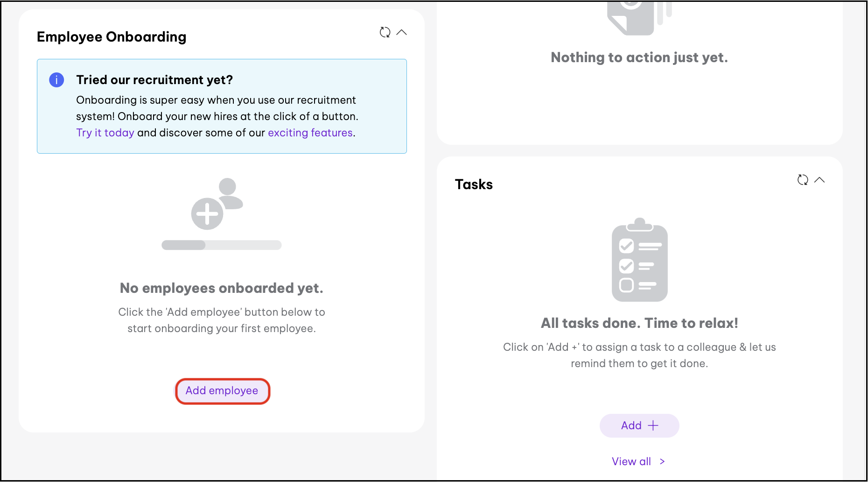Click the "Tried our recruitment yet?" banner title
The width and height of the screenshot is (868, 482).
tap(154, 80)
